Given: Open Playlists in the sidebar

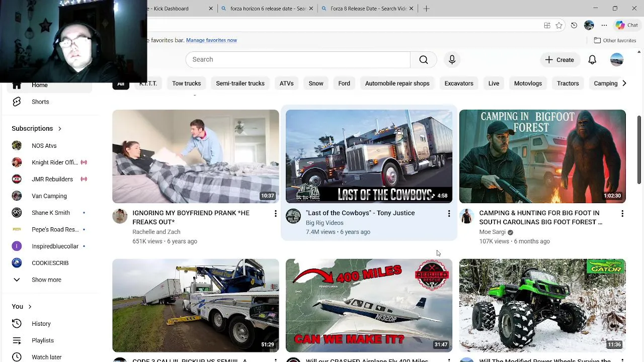Looking at the screenshot, I should coord(50,340).
